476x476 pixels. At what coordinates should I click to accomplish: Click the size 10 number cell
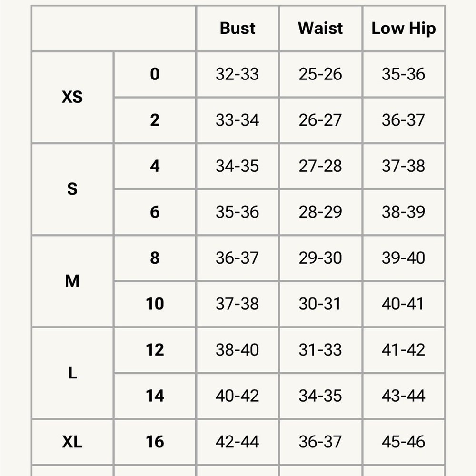point(155,304)
